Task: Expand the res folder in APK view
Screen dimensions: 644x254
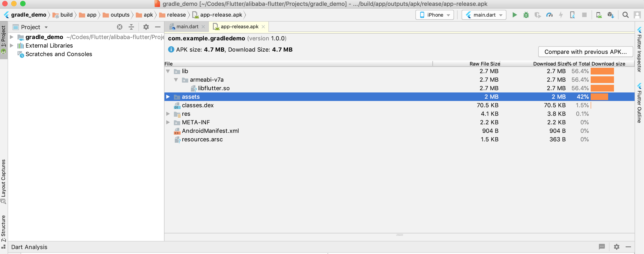Action: pyautogui.click(x=168, y=114)
